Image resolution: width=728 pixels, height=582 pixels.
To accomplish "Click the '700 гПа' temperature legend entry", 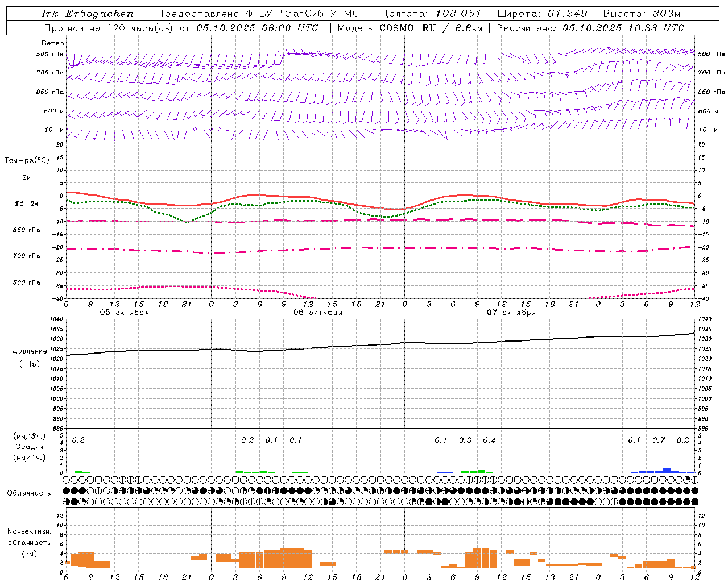I will (26, 256).
